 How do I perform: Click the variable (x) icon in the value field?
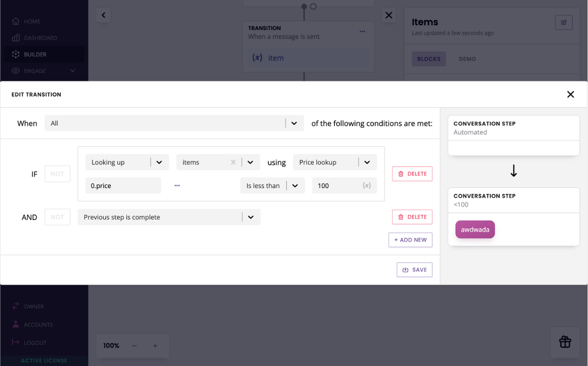pos(366,186)
